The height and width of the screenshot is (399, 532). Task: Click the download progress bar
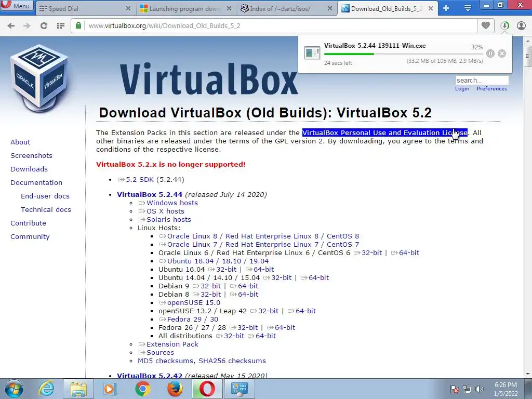(x=403, y=54)
